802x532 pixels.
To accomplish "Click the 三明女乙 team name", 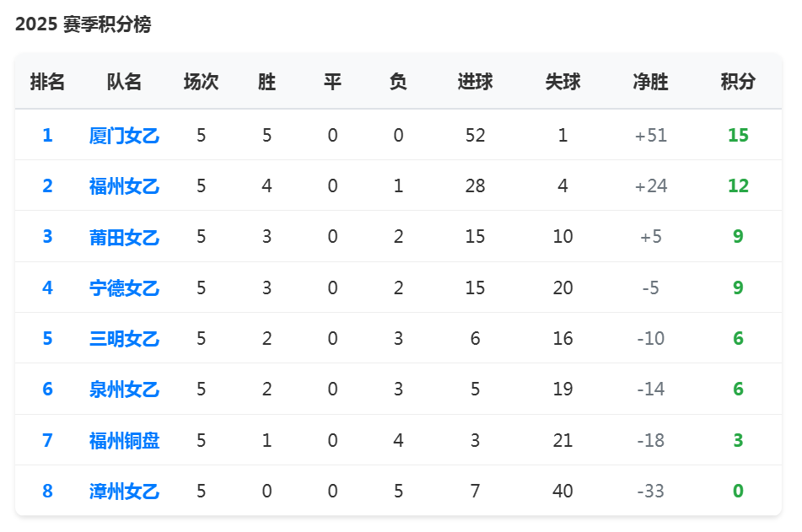I will point(123,338).
